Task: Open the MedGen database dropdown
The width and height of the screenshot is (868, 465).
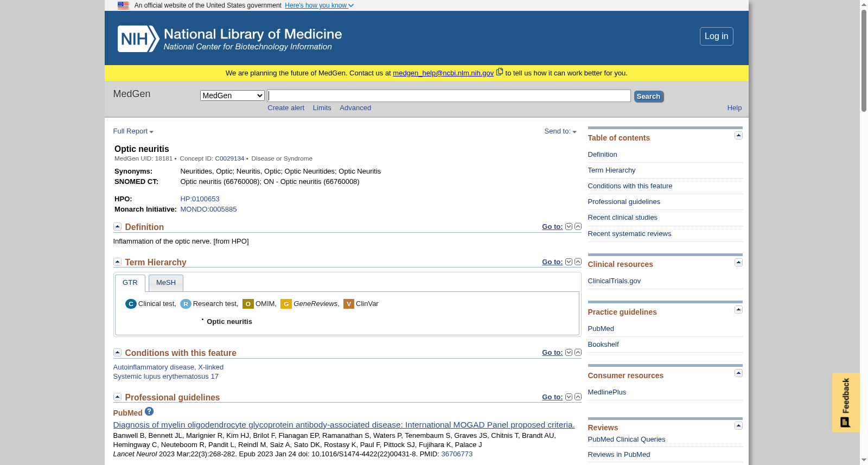Action: click(232, 95)
